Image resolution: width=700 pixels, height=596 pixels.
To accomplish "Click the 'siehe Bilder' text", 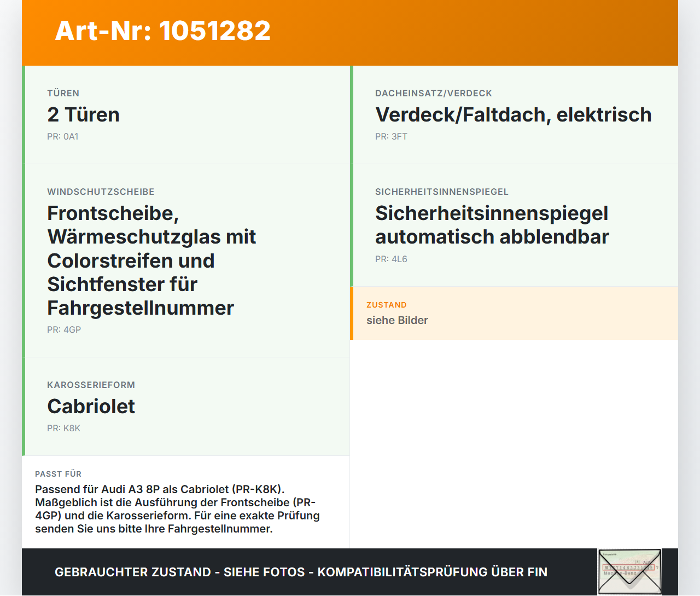I will point(397,321).
